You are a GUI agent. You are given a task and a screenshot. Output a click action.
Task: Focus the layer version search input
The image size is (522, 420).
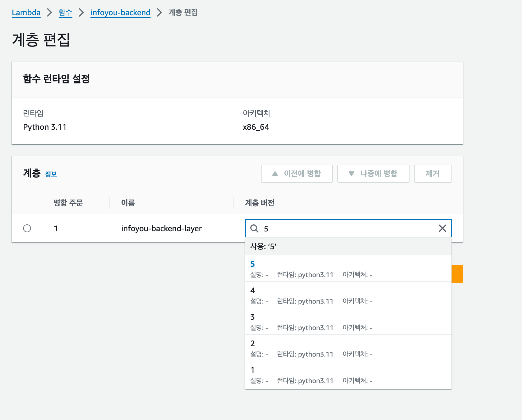pyautogui.click(x=348, y=228)
